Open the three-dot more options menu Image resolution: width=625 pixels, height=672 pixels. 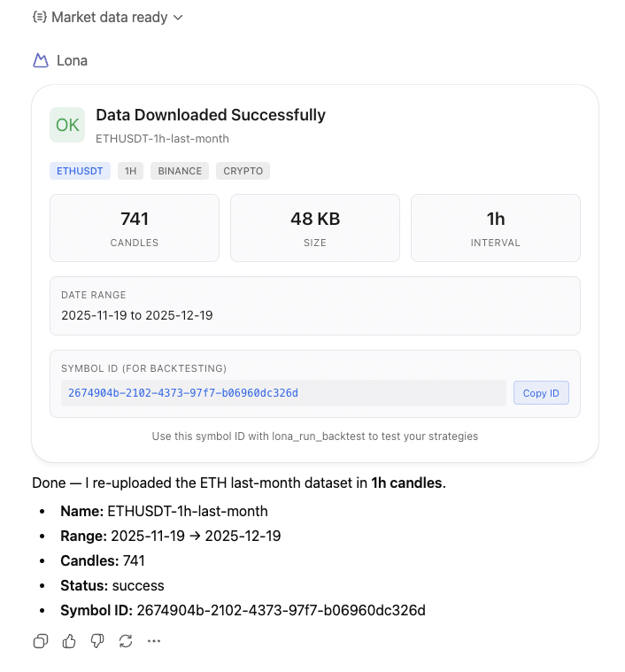154,641
